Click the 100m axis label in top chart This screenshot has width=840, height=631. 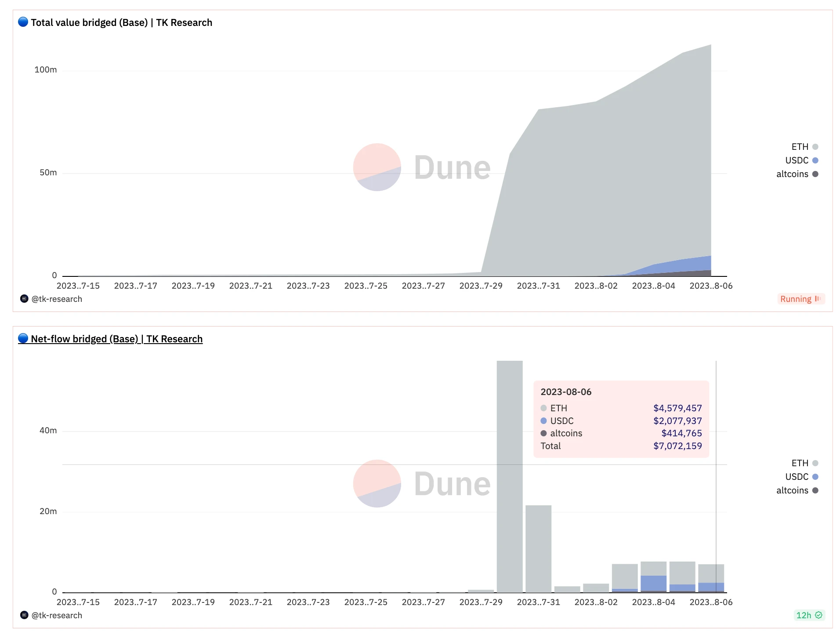pos(46,70)
